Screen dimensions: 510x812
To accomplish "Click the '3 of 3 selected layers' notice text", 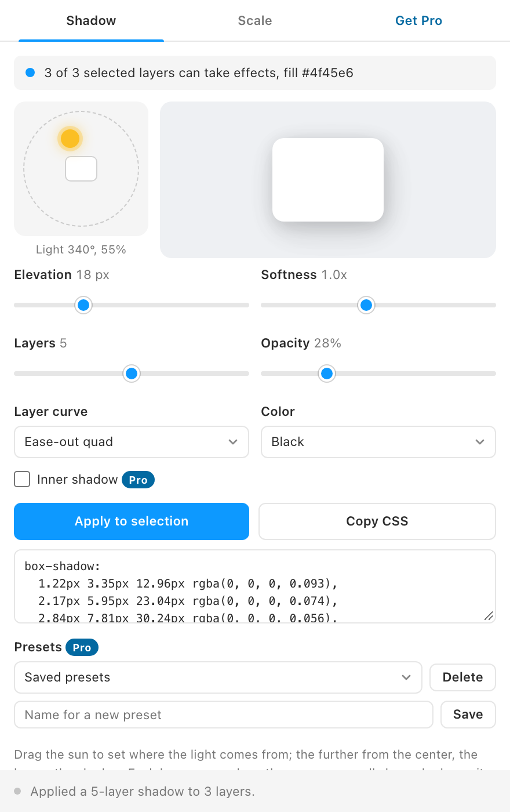I will coord(199,73).
